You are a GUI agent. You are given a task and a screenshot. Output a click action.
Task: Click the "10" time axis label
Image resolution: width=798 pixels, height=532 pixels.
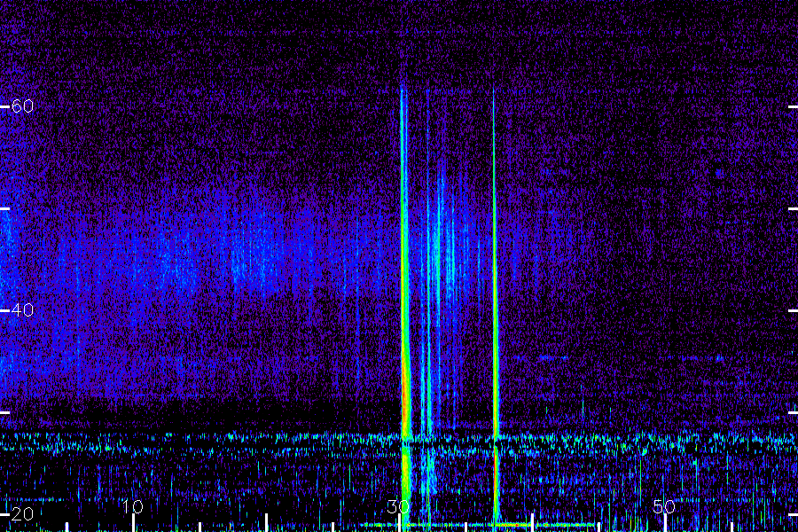[133, 506]
